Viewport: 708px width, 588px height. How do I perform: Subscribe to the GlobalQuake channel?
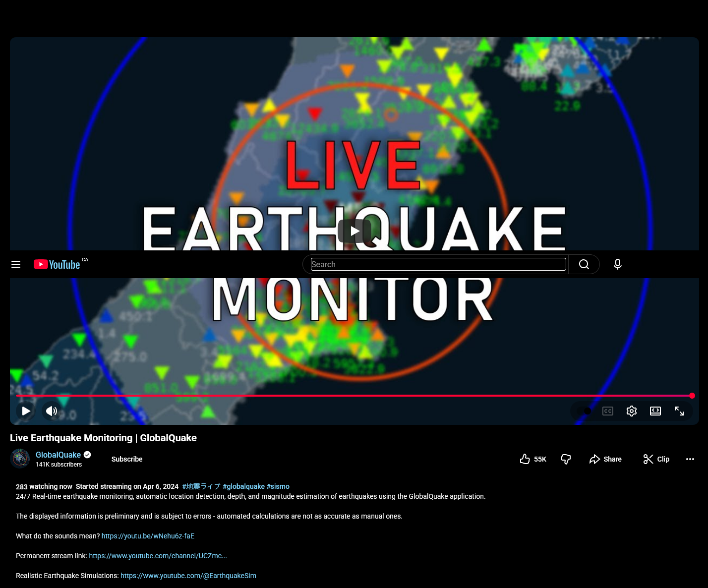click(x=127, y=459)
